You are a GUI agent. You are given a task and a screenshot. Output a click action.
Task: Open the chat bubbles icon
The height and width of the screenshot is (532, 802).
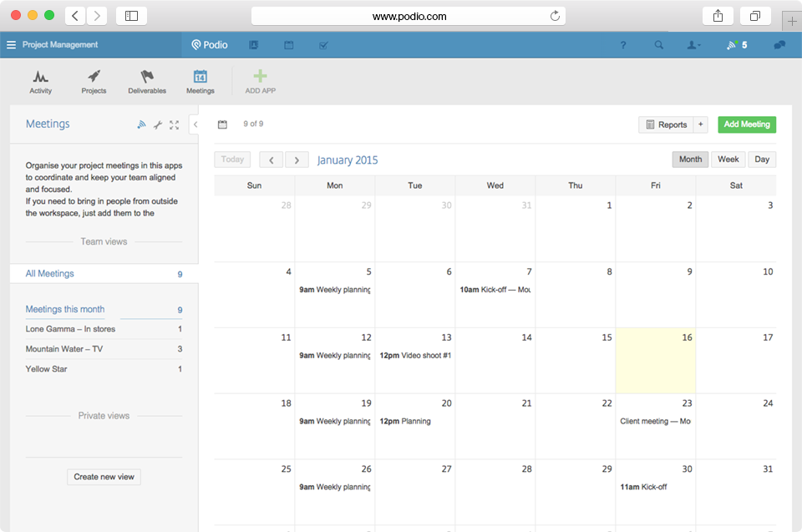(780, 45)
